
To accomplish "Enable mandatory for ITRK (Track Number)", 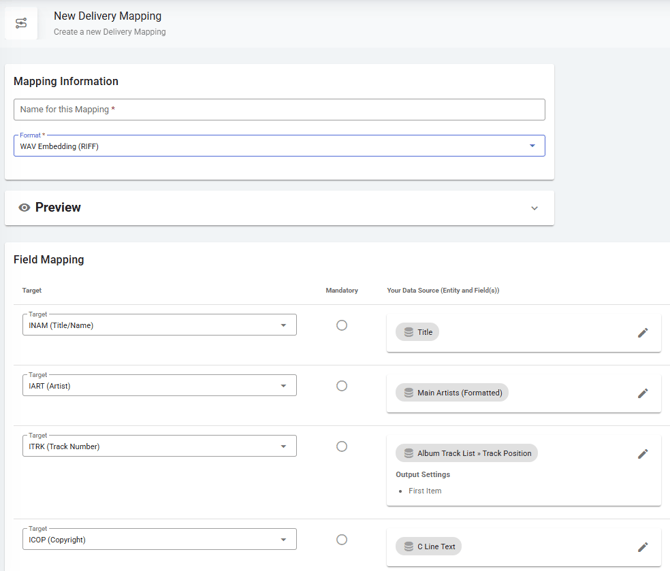I will (x=342, y=447).
